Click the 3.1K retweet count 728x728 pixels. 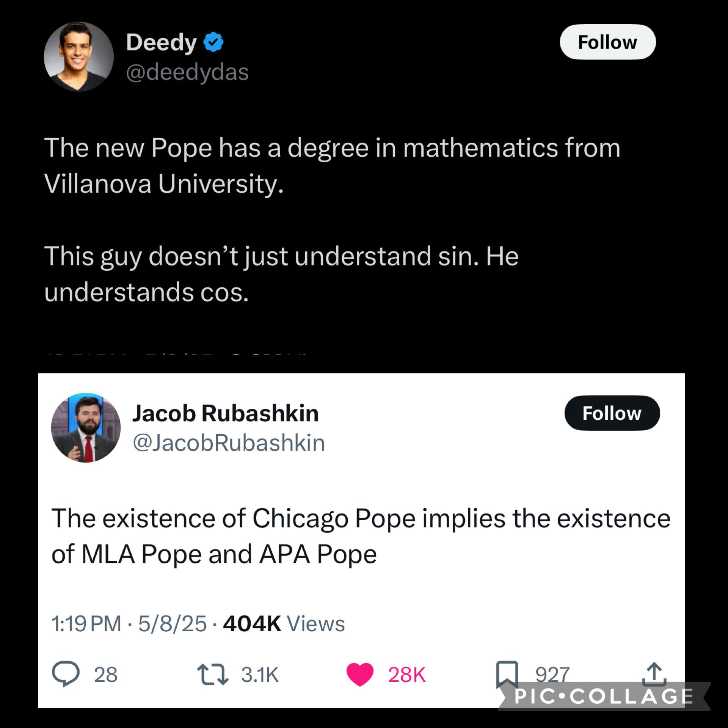[x=260, y=675]
